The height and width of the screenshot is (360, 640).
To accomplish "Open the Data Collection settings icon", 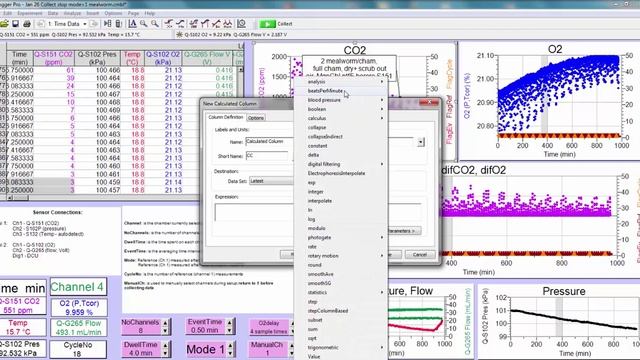I will tap(241, 24).
